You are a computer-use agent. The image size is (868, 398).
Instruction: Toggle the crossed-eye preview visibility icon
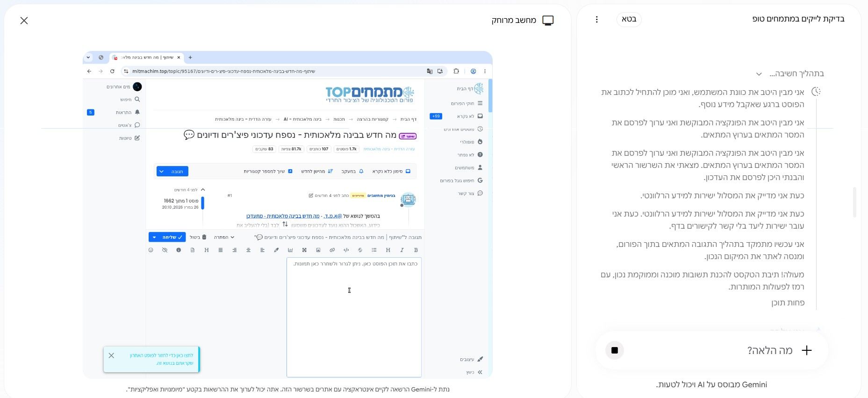[165, 250]
